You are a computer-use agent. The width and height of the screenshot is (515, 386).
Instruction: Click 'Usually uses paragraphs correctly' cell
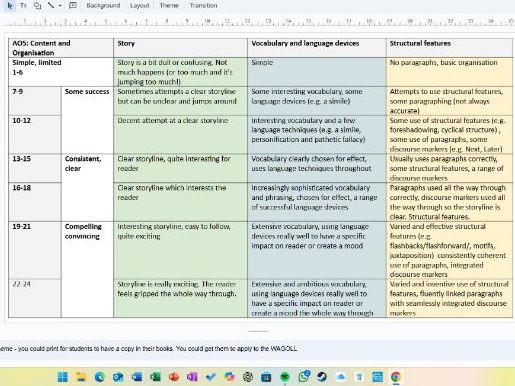click(449, 168)
